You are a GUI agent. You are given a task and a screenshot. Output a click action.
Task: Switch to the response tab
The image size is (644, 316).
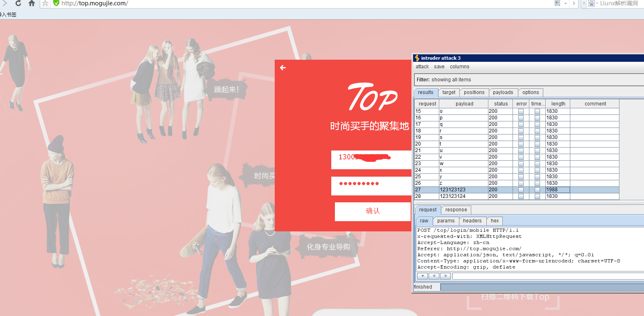pos(456,210)
